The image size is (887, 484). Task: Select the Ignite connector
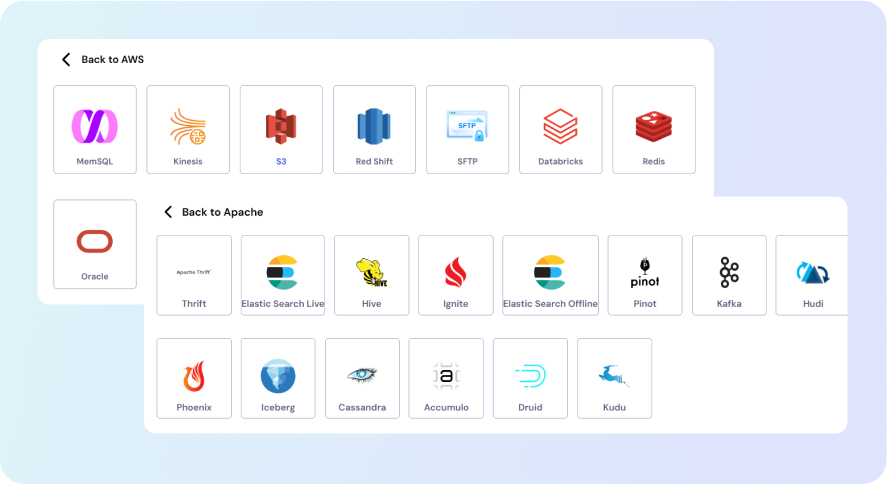point(455,275)
